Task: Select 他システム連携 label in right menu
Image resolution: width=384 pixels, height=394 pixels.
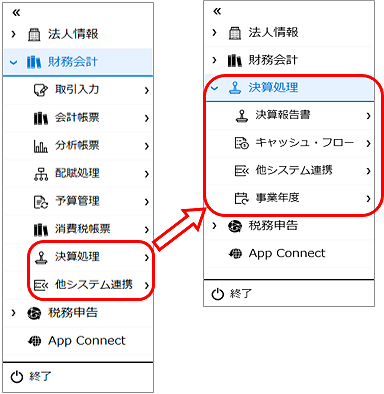Action: tap(294, 170)
